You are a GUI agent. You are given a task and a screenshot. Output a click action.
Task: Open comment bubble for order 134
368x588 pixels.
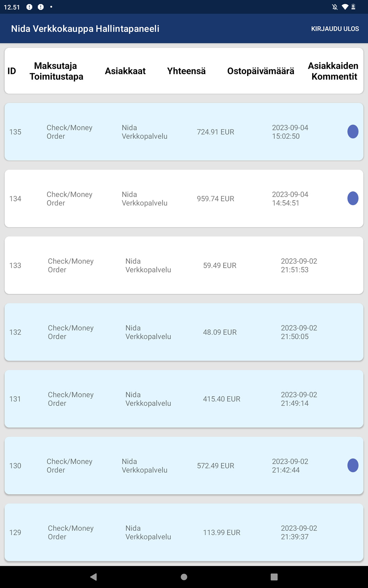[x=353, y=198]
